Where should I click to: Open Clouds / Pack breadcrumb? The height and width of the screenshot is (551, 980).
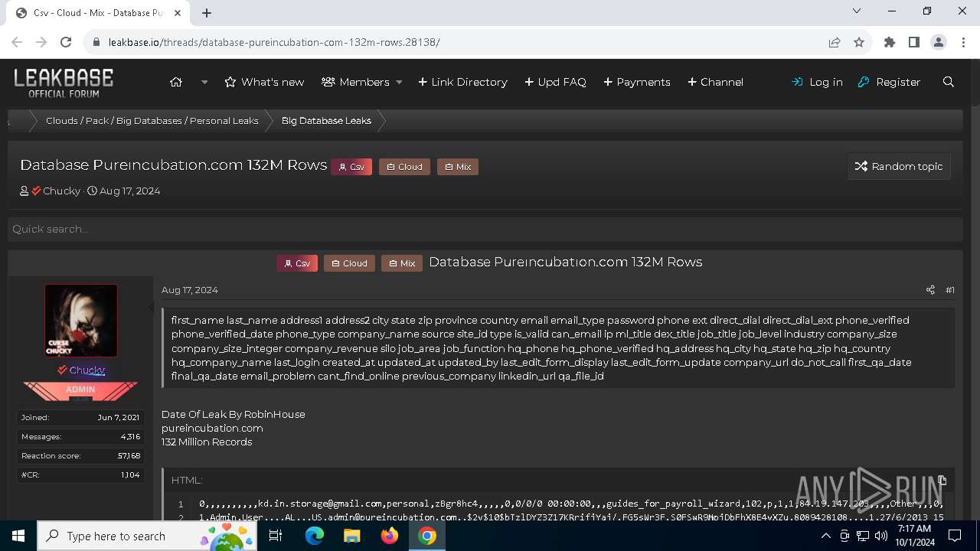[152, 121]
